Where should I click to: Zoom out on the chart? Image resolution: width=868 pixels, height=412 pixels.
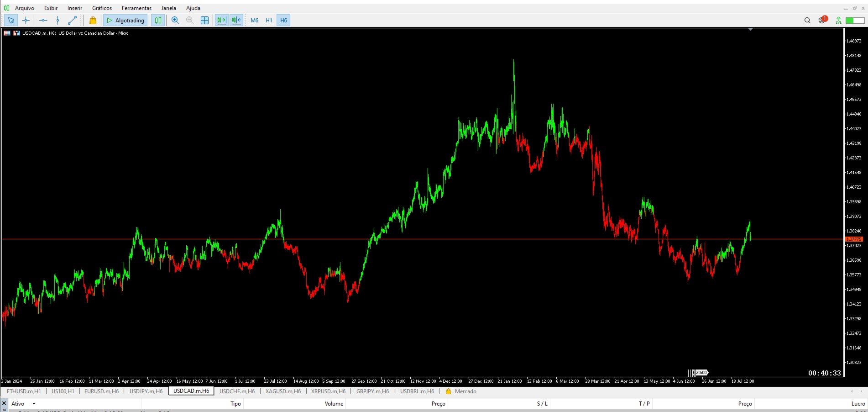point(190,20)
